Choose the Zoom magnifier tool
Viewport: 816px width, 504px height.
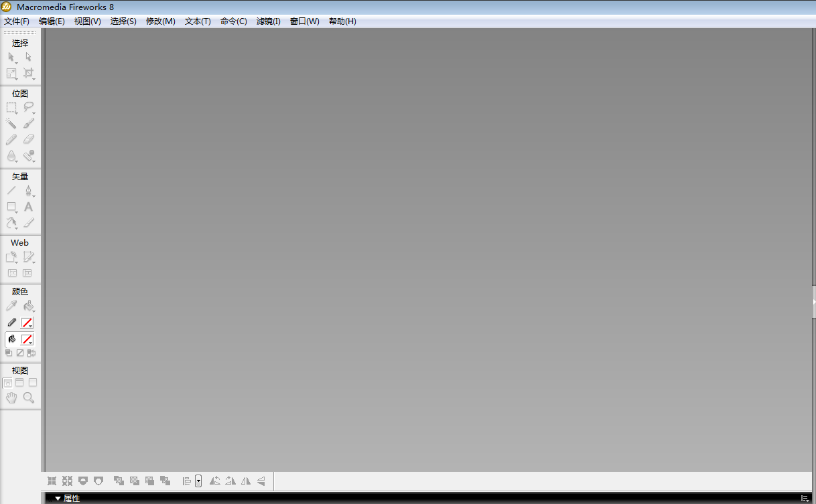[28, 398]
